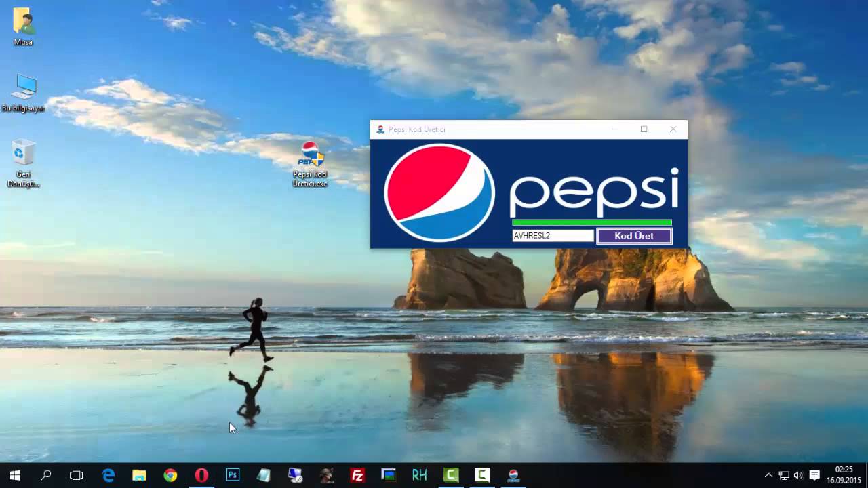Open the computer monitor app taskbar icon
Screen dimensions: 868x488
295,475
